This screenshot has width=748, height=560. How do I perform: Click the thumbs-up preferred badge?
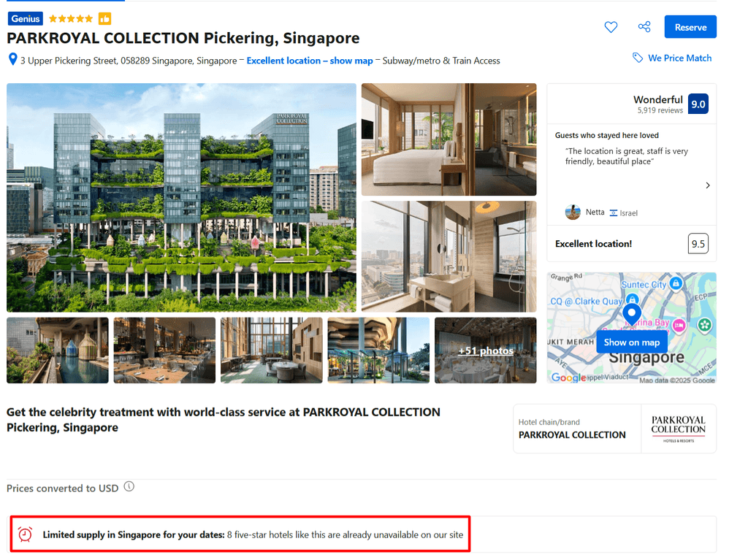105,18
